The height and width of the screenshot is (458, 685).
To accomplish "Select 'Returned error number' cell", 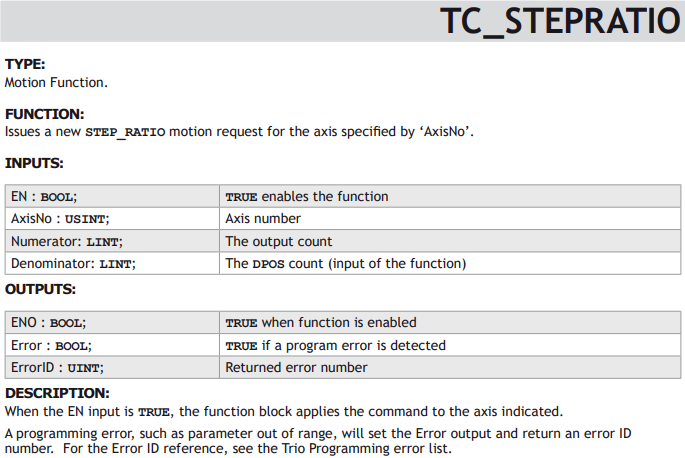I will click(x=450, y=368).
